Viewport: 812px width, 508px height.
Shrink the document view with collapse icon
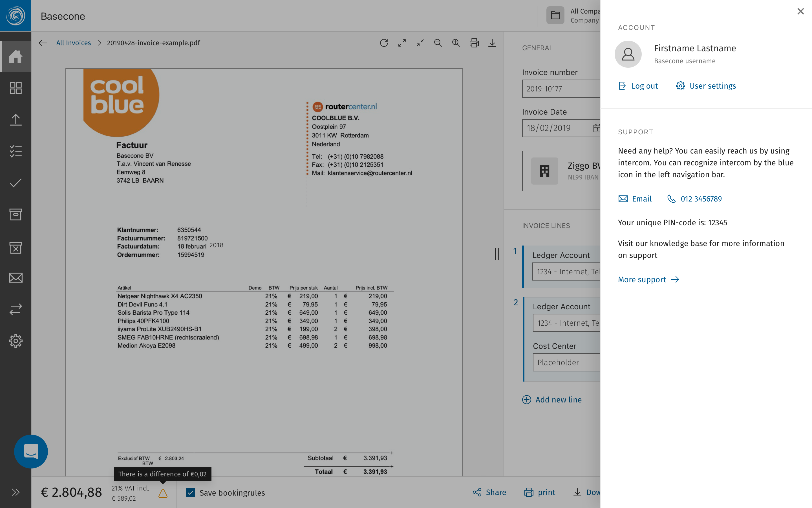click(420, 43)
